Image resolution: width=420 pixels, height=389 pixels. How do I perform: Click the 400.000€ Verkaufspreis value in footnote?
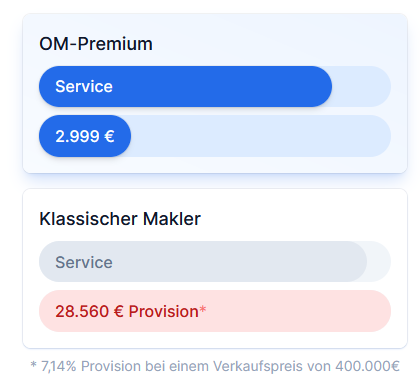point(367,366)
